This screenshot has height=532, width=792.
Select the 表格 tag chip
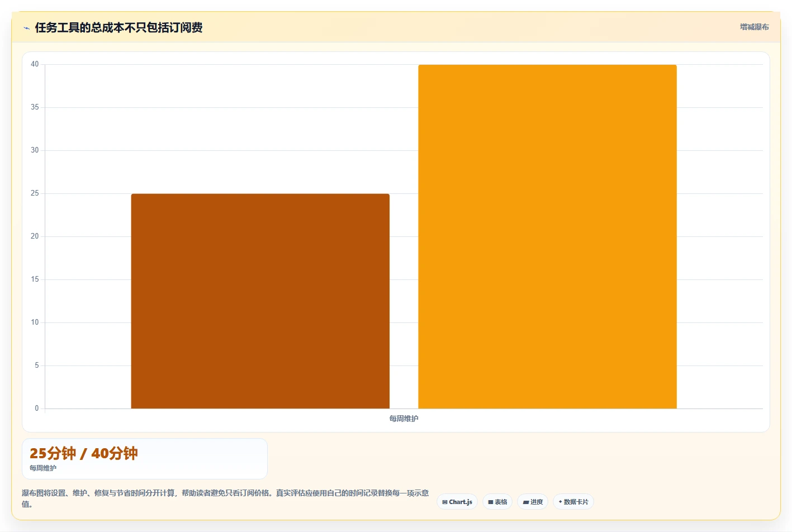497,502
